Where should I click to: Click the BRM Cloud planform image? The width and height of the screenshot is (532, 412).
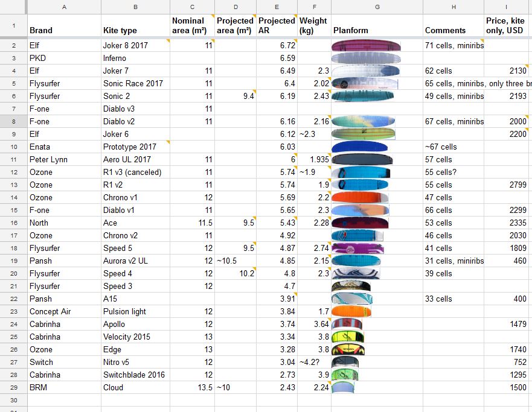[342, 387]
